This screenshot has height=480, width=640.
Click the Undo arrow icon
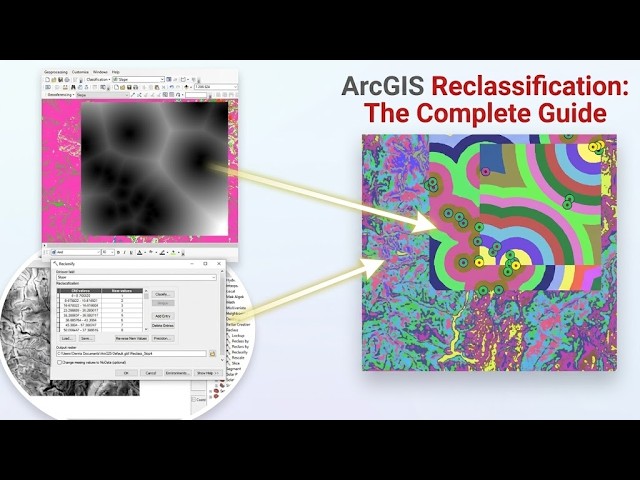(x=171, y=87)
